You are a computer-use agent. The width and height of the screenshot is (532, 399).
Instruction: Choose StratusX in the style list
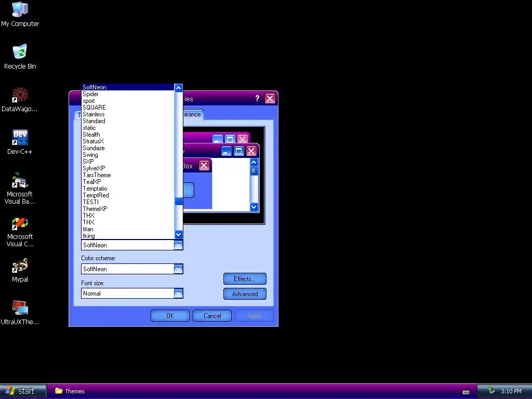pyautogui.click(x=128, y=141)
